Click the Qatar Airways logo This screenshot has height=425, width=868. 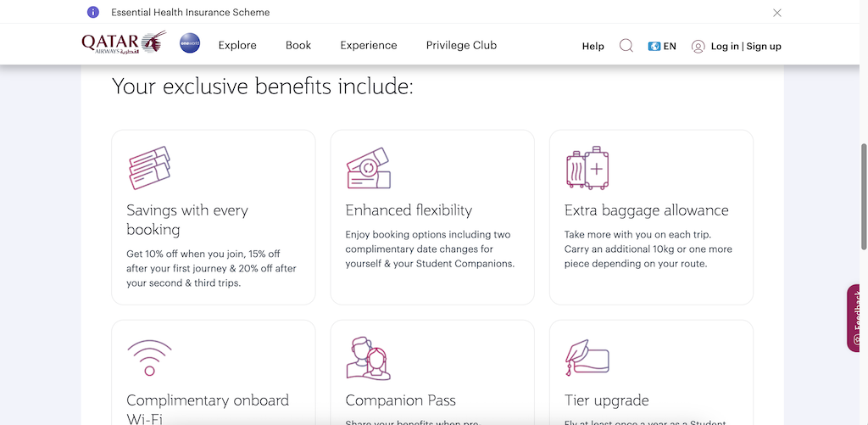click(x=124, y=42)
